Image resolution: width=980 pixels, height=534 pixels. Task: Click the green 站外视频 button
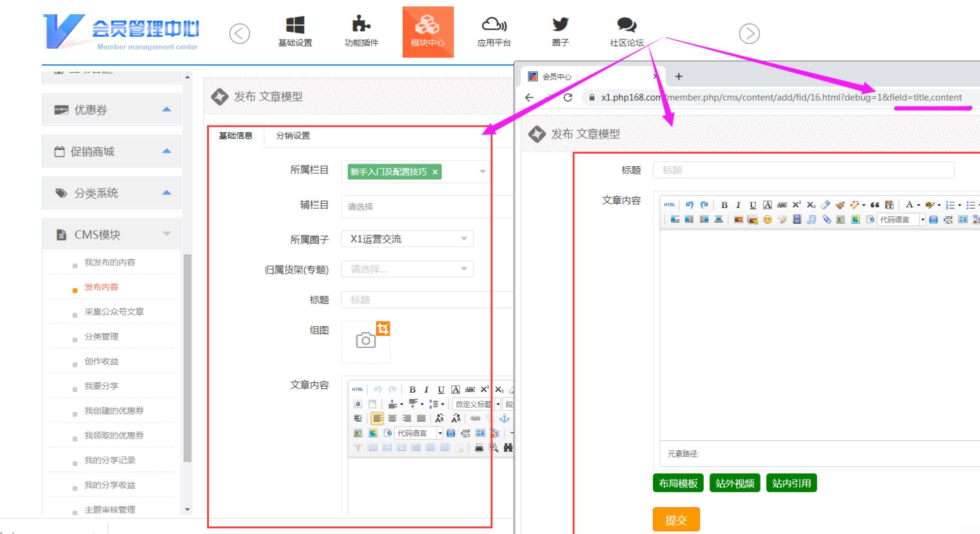[735, 483]
